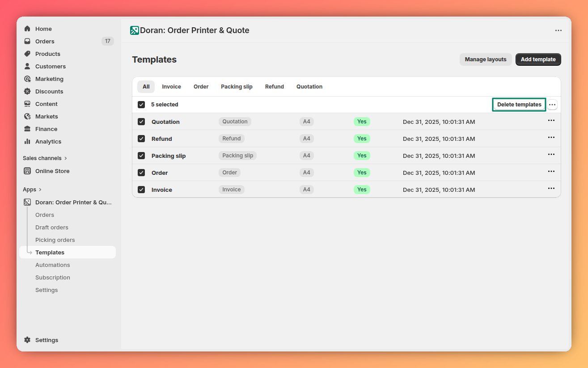Image resolution: width=588 pixels, height=368 pixels.
Task: Click the 5 selected label
Action: coord(165,105)
